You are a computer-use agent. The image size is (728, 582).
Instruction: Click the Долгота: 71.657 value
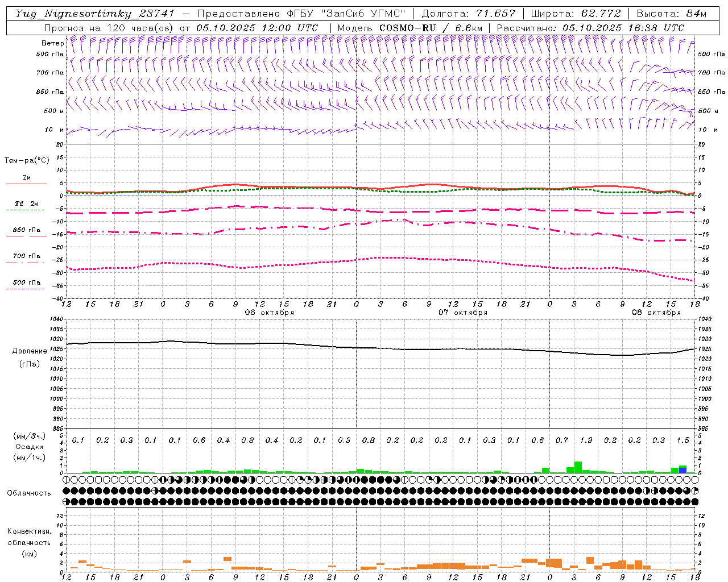(469, 14)
